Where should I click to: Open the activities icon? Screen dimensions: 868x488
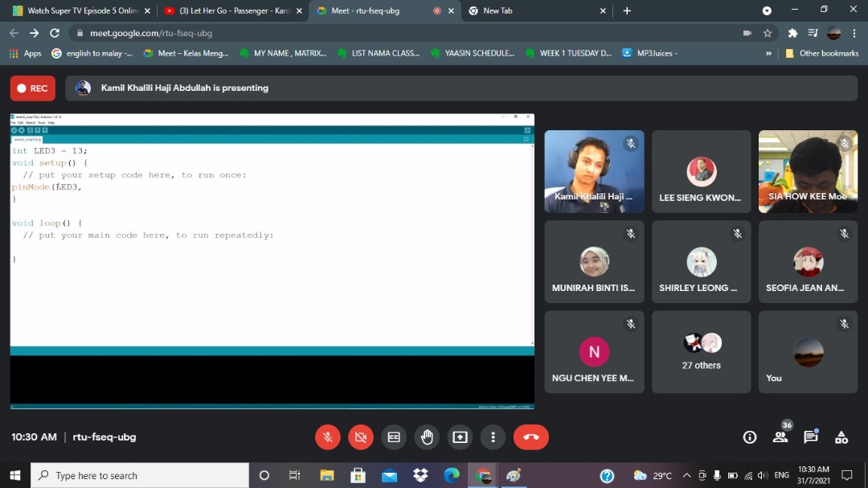click(841, 437)
